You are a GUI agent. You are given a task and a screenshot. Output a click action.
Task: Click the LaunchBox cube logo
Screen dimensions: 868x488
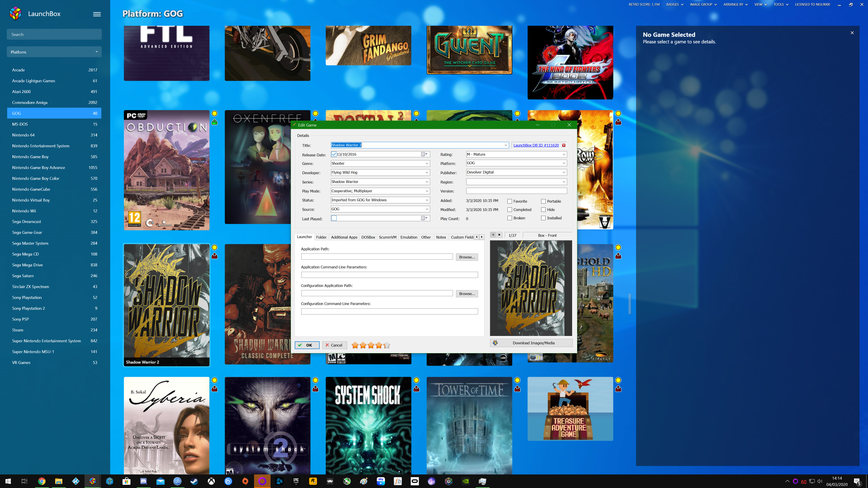pos(16,14)
